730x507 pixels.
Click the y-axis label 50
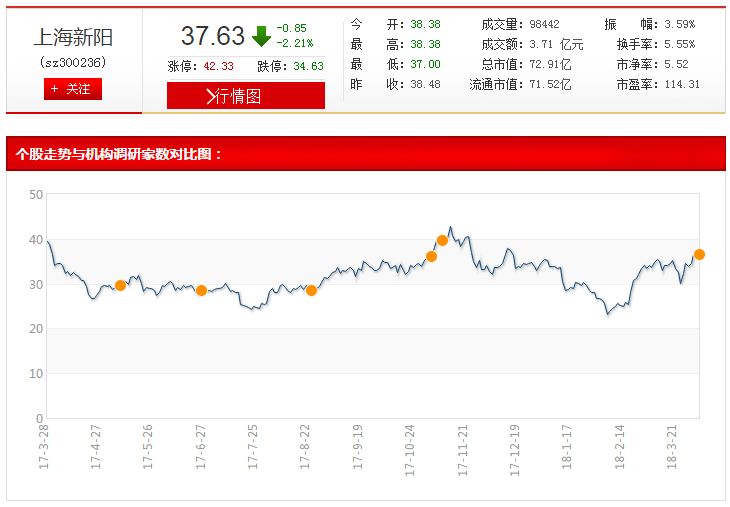click(36, 195)
